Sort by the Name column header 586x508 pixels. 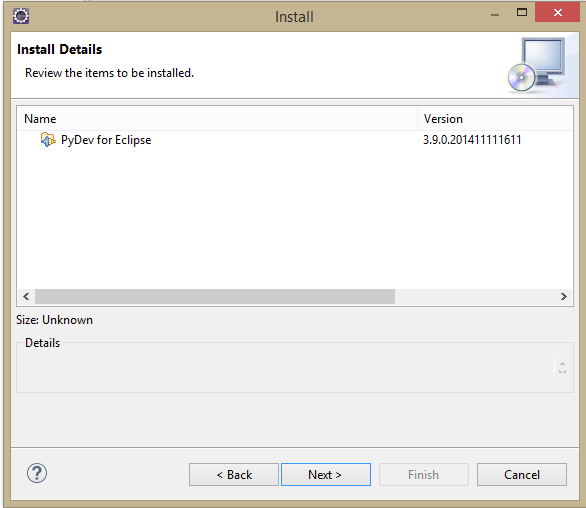(x=217, y=119)
